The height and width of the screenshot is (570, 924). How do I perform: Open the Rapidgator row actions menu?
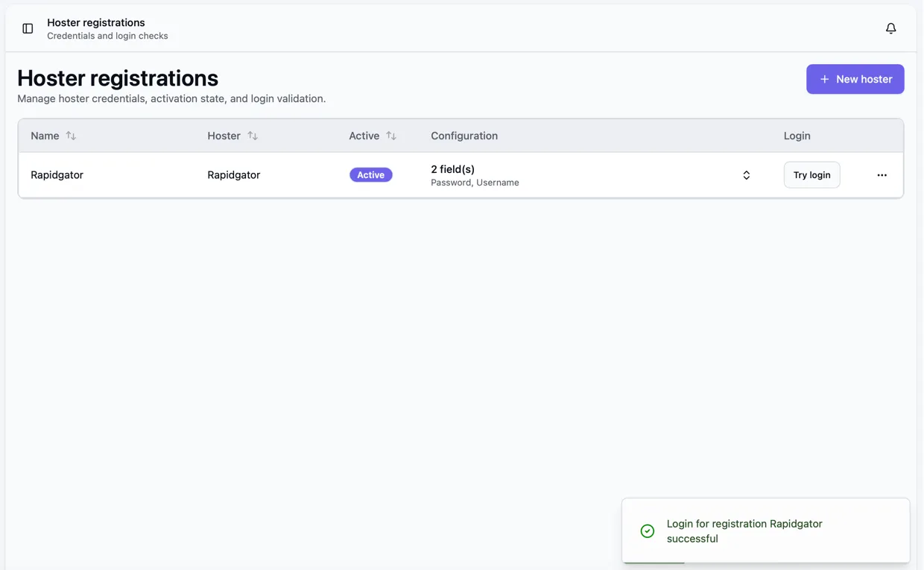coord(882,175)
